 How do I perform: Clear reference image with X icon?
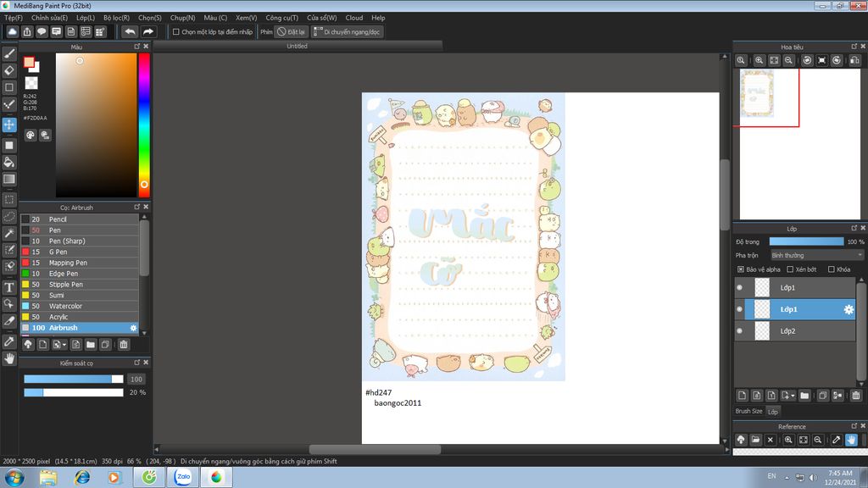pyautogui.click(x=770, y=440)
